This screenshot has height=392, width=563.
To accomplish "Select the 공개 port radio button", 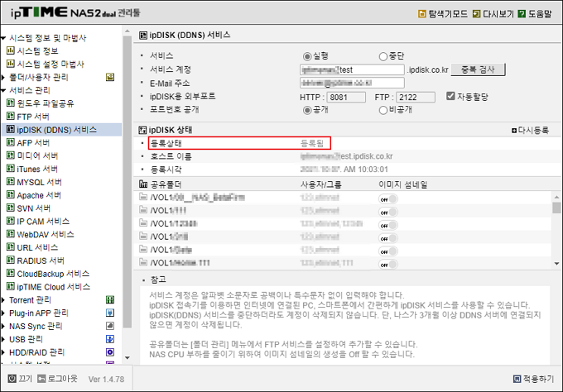I will coord(307,110).
